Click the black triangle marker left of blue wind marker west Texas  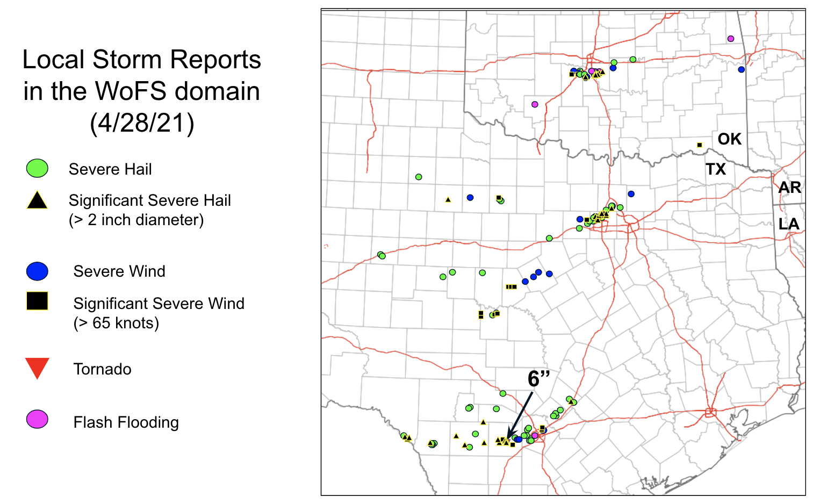coord(448,200)
